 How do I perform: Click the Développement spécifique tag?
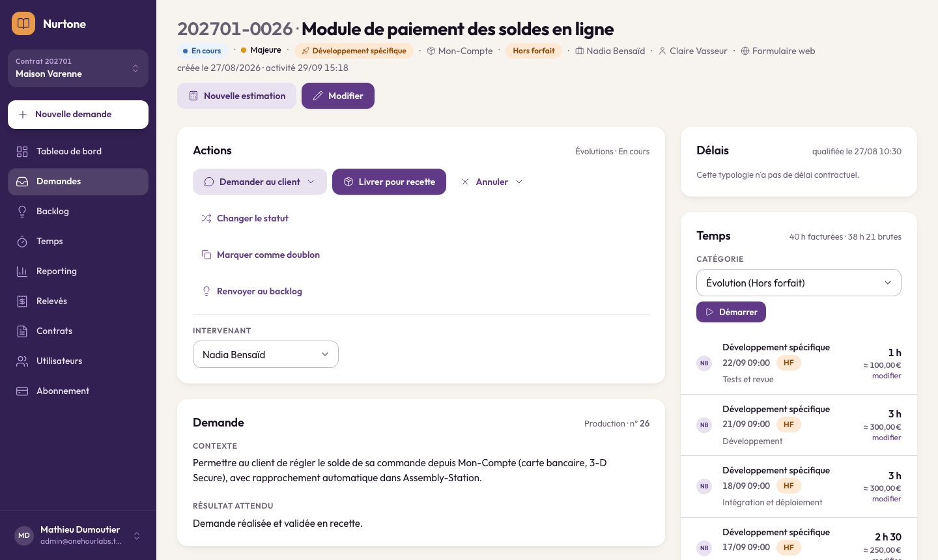354,51
